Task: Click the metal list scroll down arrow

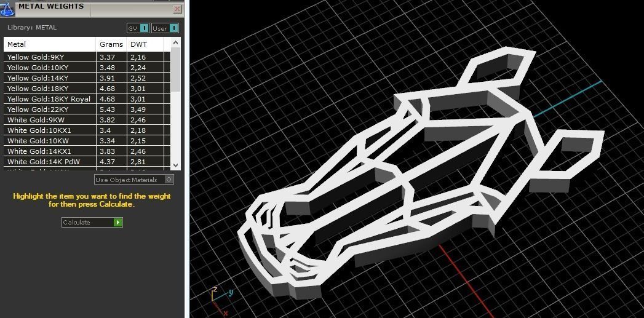Action: [x=175, y=165]
